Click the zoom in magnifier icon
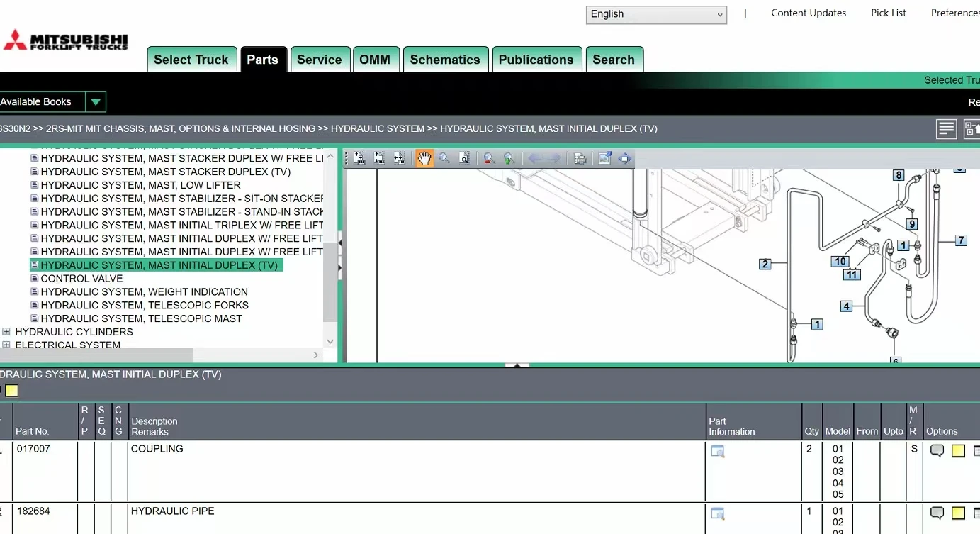Viewport: 980px width, 534px height. point(509,158)
